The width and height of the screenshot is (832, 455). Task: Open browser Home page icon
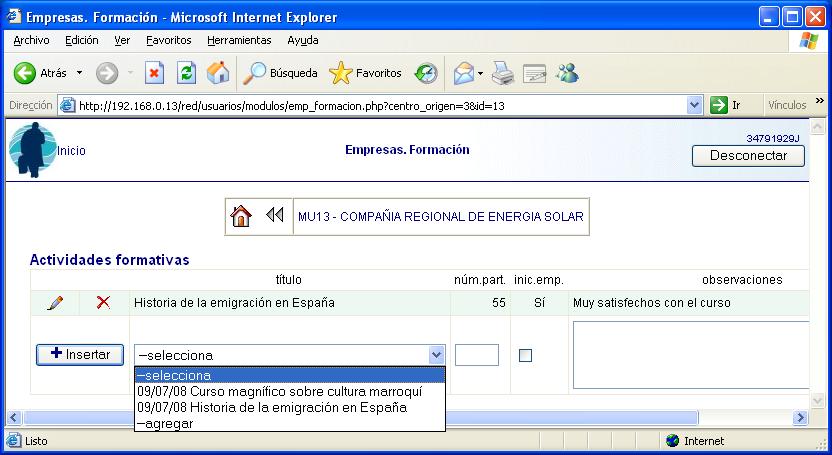(218, 73)
